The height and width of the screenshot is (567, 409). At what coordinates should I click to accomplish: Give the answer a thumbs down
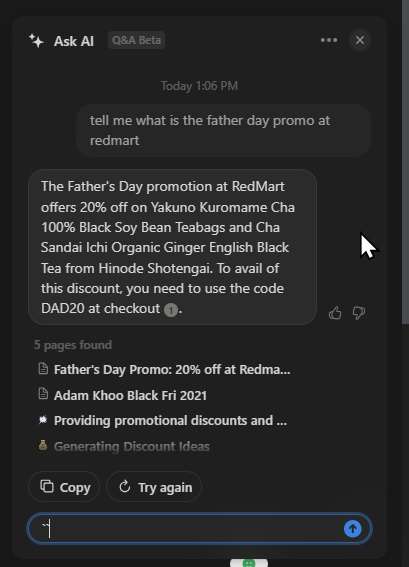(359, 313)
